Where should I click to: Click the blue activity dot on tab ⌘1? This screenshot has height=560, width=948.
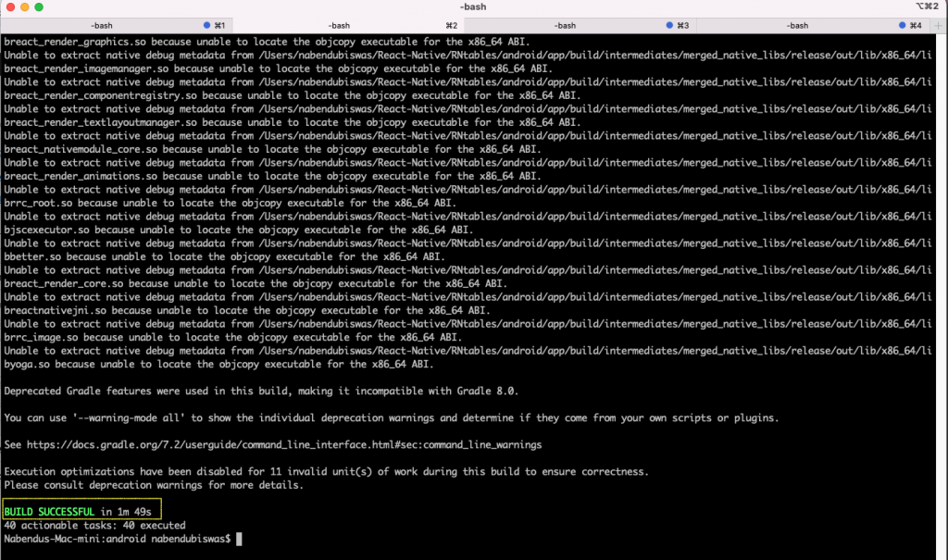pos(206,25)
